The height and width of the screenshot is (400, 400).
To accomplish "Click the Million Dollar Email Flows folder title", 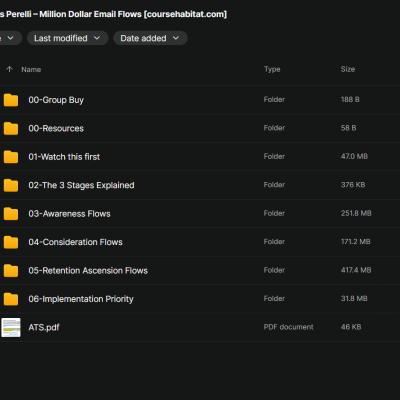I will [x=113, y=14].
